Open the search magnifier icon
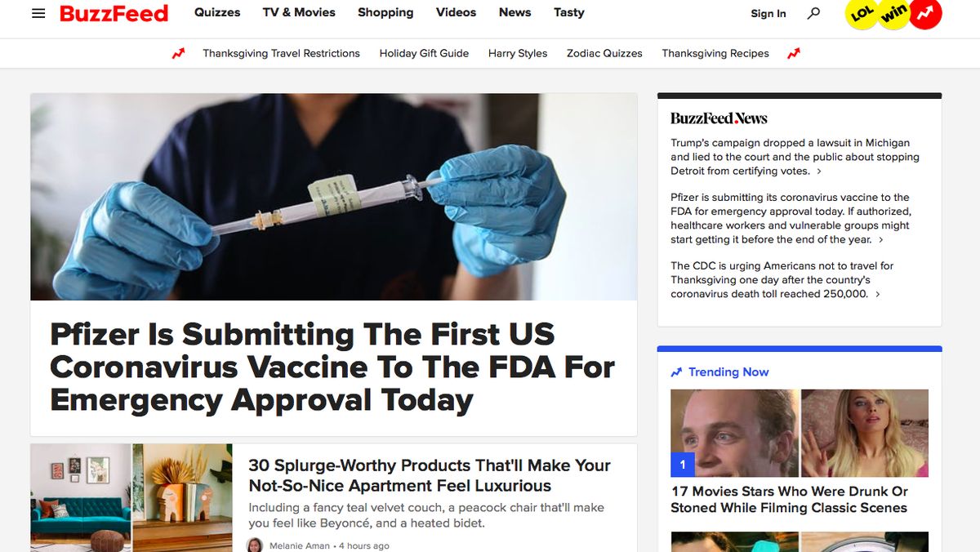Image resolution: width=980 pixels, height=552 pixels. tap(813, 13)
